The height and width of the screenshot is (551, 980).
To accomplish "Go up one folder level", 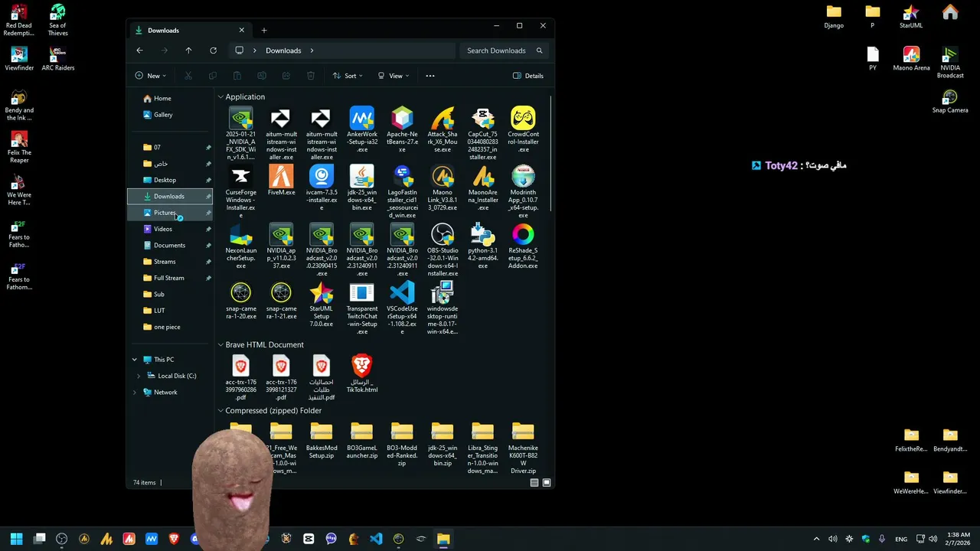I will click(188, 51).
